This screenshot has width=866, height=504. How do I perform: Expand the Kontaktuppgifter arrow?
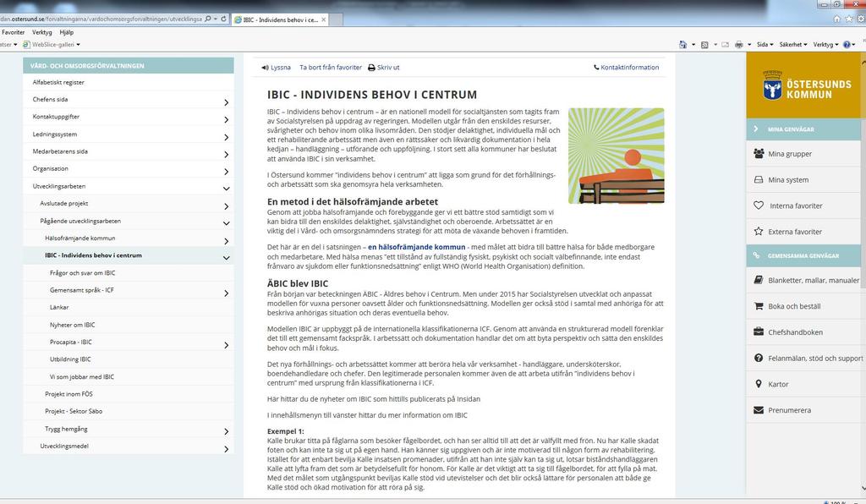[x=227, y=119]
